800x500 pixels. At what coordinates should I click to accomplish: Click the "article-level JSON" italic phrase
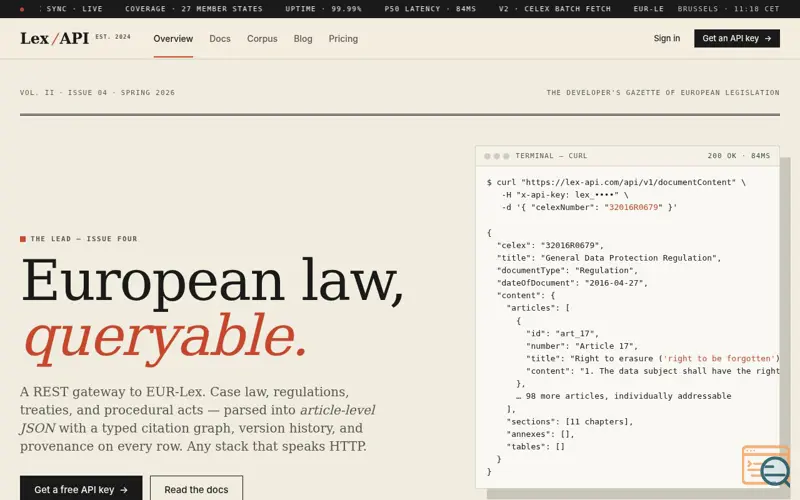point(197,419)
